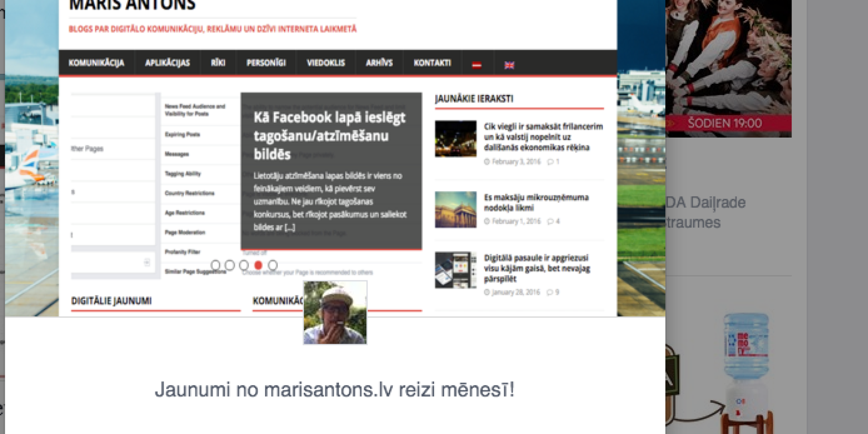The width and height of the screenshot is (868, 434).
Task: Click the date 'January 28, 2016'
Action: pos(516,292)
